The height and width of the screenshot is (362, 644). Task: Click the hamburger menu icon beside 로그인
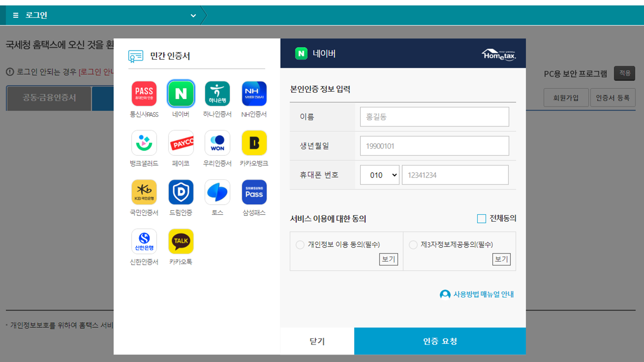point(16,15)
